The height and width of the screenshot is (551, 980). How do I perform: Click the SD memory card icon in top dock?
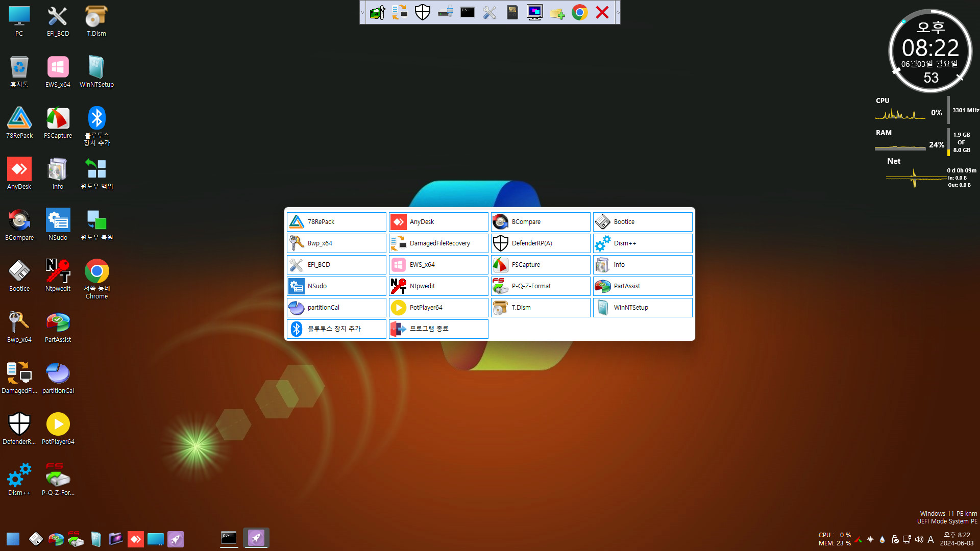512,12
